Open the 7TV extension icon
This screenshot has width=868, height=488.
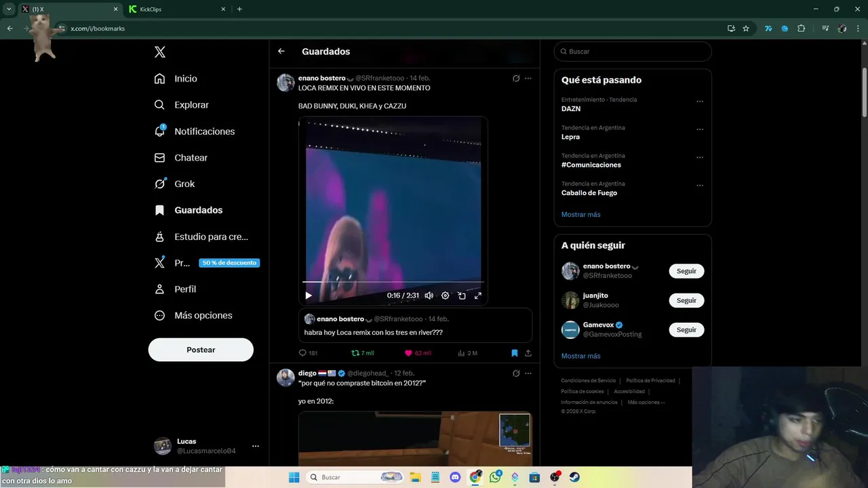(768, 28)
